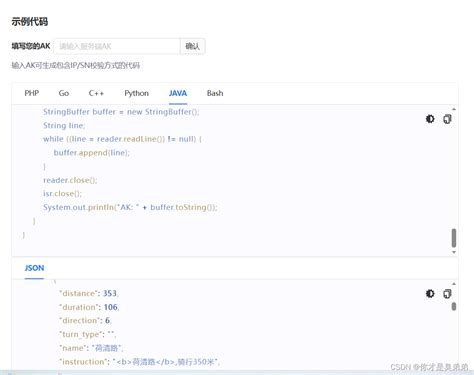Toggle theme icon in JSON panel
474x375 pixels.
[430, 293]
